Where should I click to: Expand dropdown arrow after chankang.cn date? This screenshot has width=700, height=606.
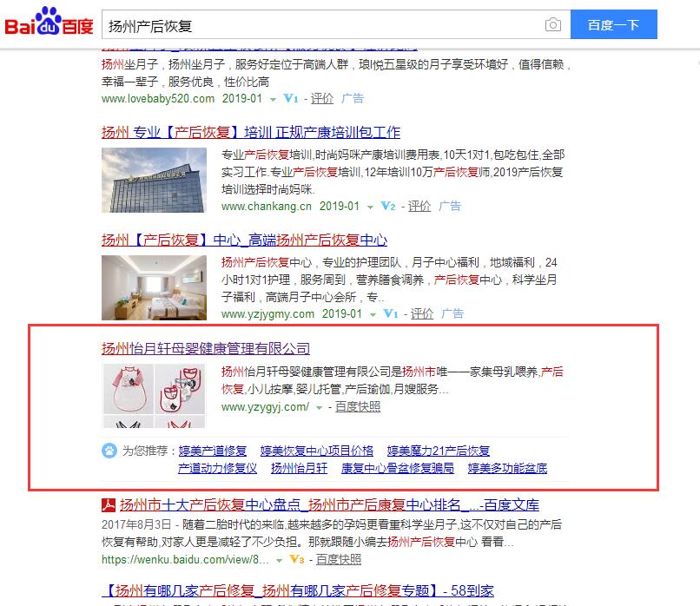pos(370,207)
